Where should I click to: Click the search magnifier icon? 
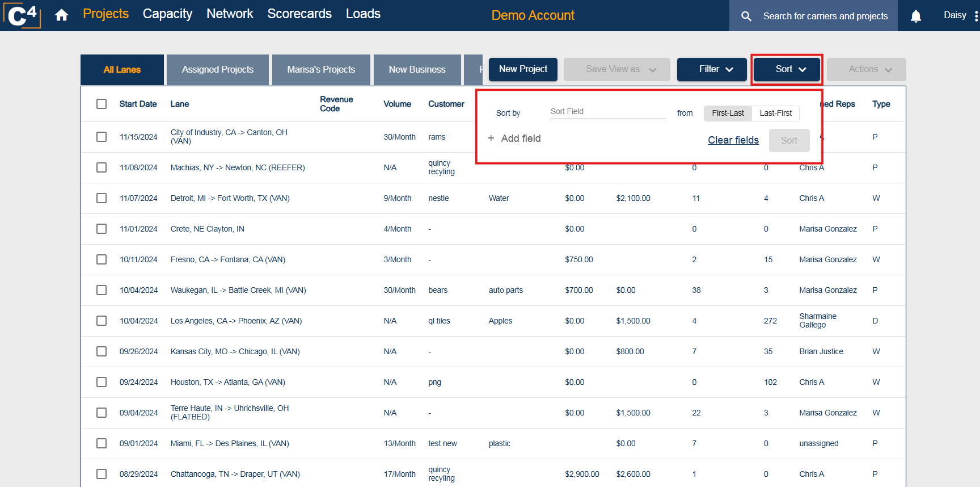click(x=746, y=16)
